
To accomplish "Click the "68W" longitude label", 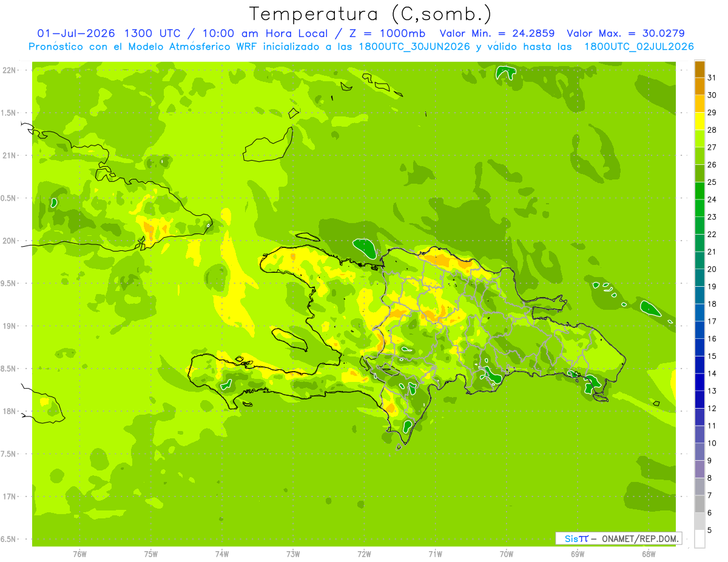I will pos(649,554).
